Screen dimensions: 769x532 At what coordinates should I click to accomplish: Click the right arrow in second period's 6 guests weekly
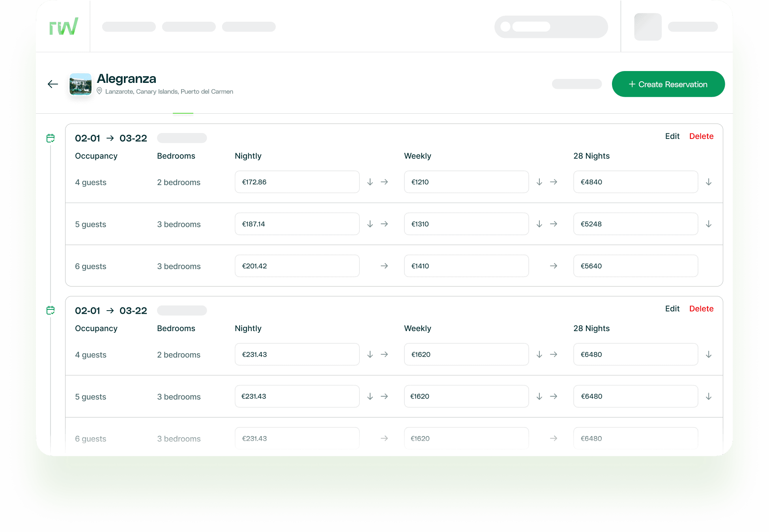[554, 438]
